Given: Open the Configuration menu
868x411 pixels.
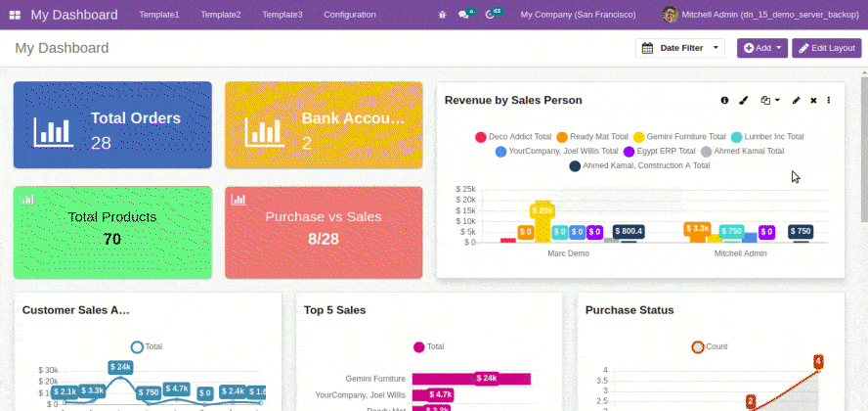Looking at the screenshot, I should 349,15.
